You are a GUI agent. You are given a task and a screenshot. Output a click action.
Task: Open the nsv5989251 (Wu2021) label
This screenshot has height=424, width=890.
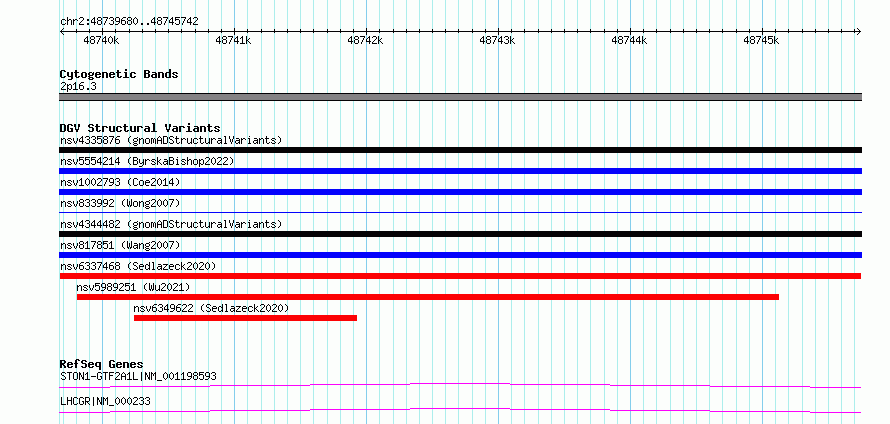point(133,287)
